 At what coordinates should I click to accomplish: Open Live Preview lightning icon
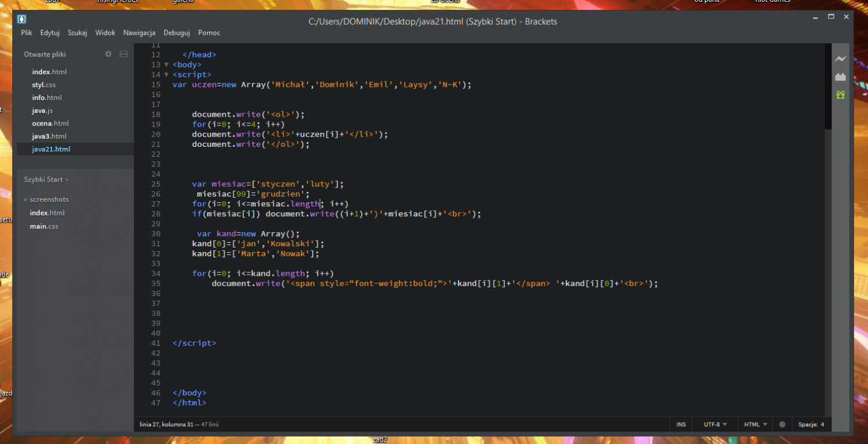click(840, 59)
